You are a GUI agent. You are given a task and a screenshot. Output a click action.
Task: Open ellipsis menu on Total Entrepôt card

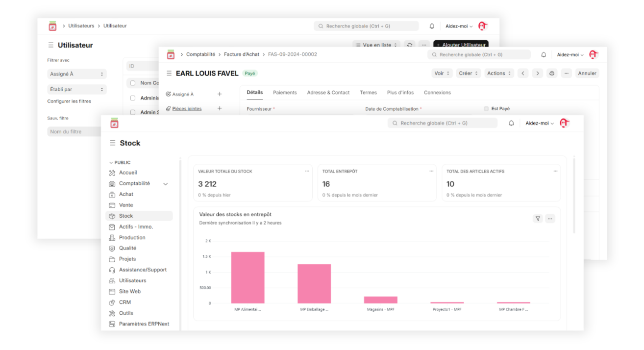(431, 171)
